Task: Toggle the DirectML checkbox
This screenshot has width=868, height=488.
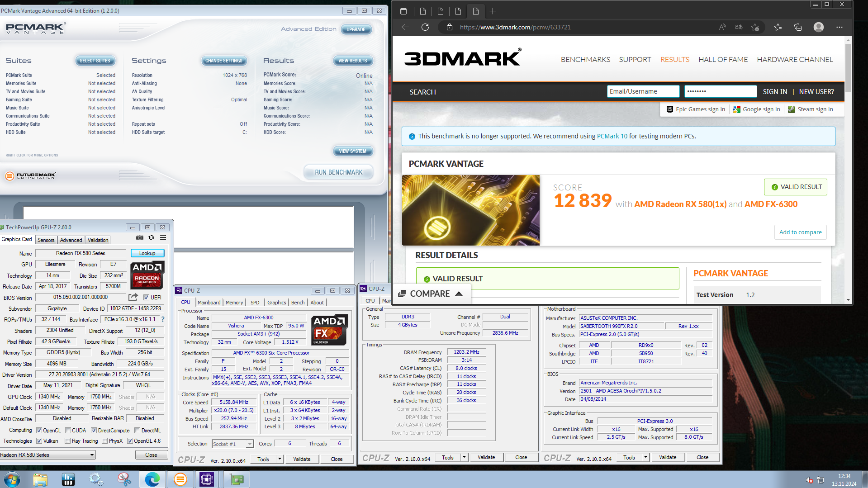Action: [x=137, y=430]
